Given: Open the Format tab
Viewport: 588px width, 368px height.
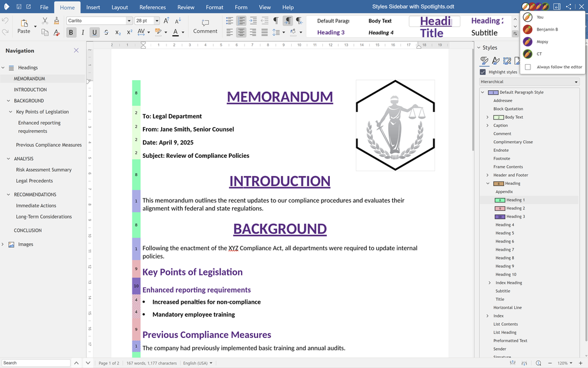Looking at the screenshot, I should click(215, 7).
